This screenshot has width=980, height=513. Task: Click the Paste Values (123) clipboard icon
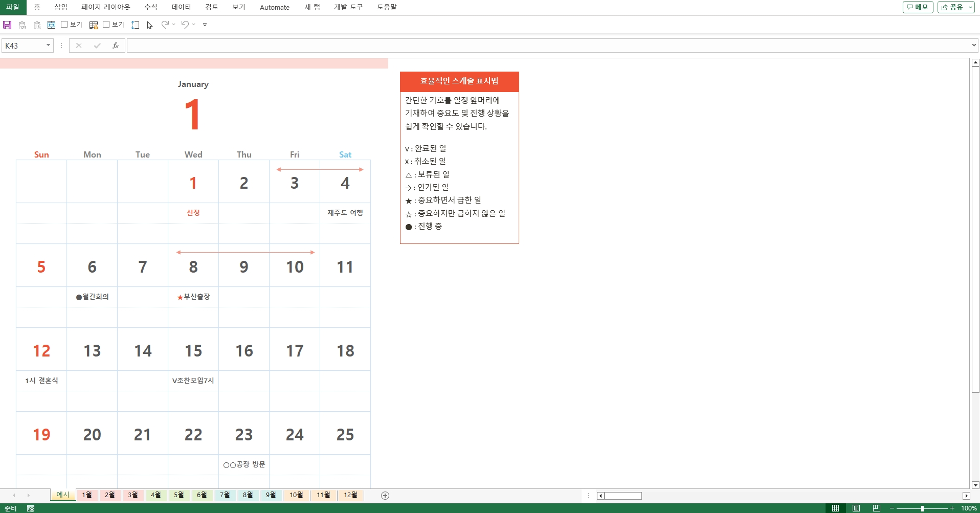[x=22, y=25]
